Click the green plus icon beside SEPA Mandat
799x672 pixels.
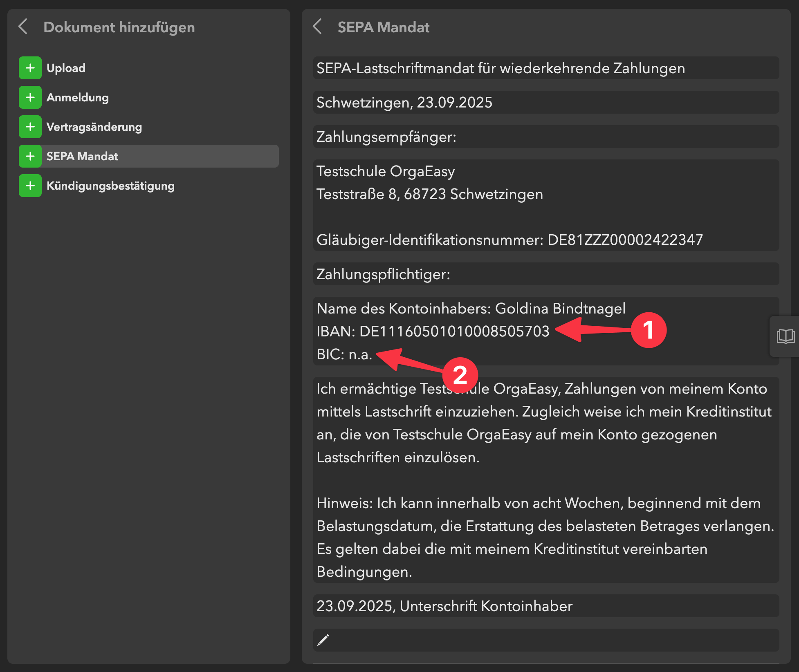point(30,156)
